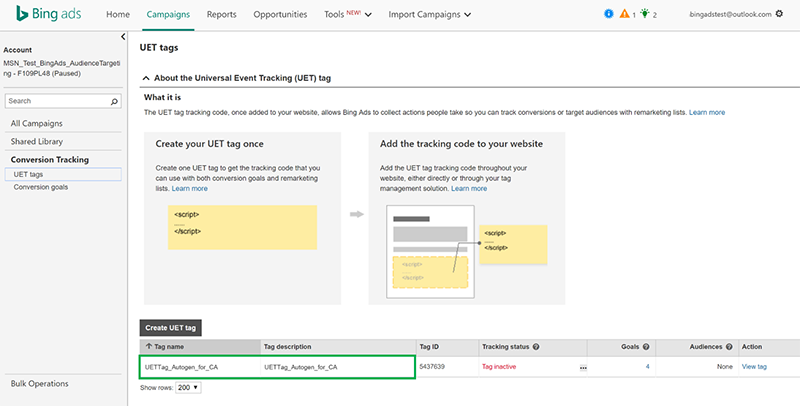This screenshot has height=406, width=800.
Task: Select Conversion Tracking in sidebar
Action: click(x=49, y=160)
